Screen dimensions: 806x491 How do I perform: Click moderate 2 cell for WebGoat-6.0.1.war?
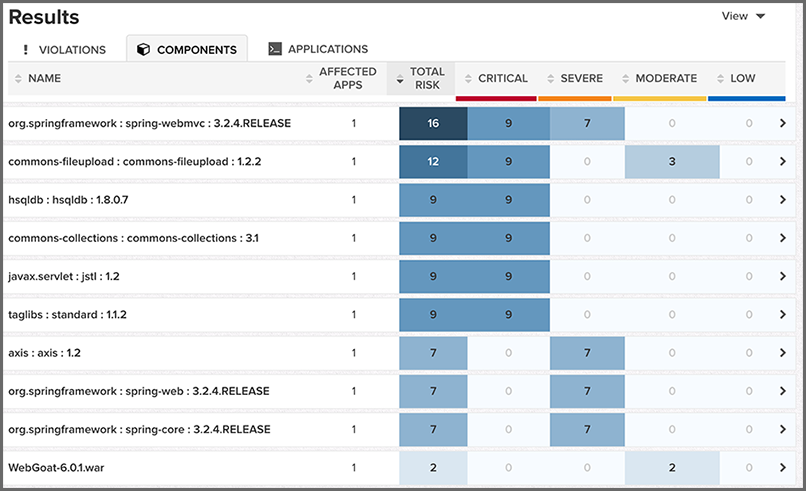tap(672, 467)
